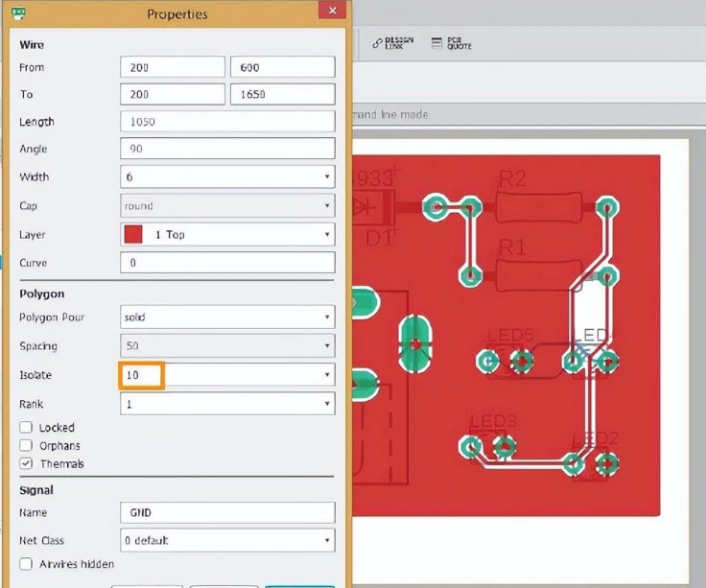
Task: Toggle the Locked checkbox
Action: click(26, 427)
